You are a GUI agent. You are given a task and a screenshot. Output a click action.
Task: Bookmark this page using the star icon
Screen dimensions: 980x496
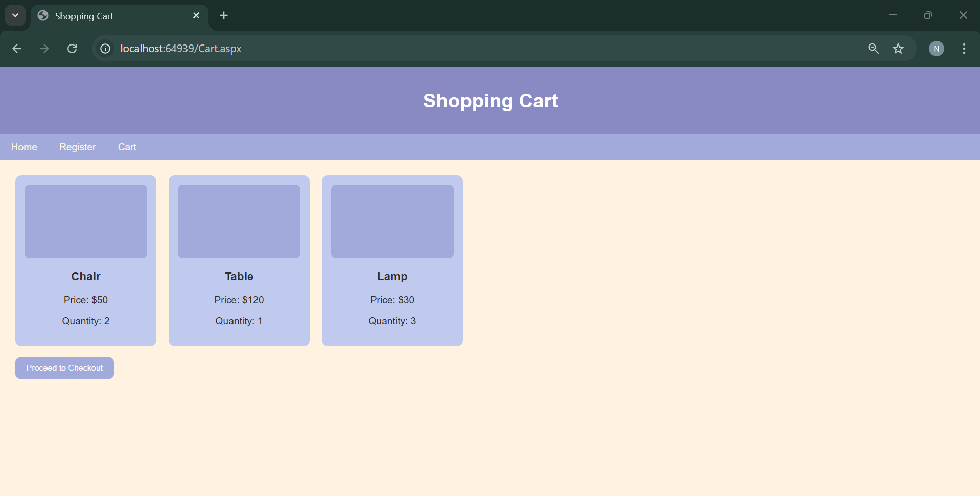(x=898, y=49)
